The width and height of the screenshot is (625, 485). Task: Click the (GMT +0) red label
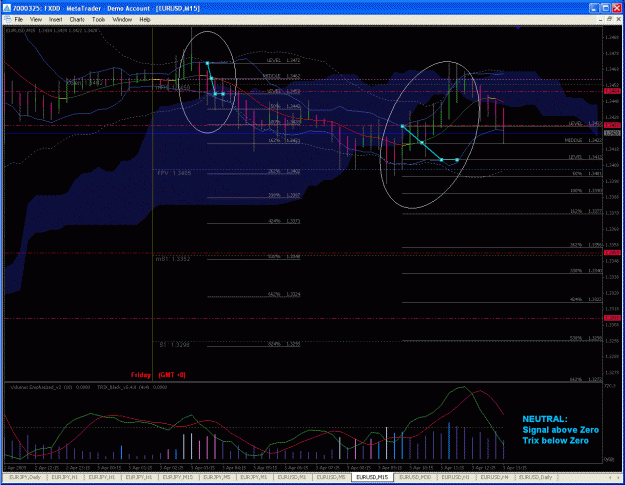172,375
